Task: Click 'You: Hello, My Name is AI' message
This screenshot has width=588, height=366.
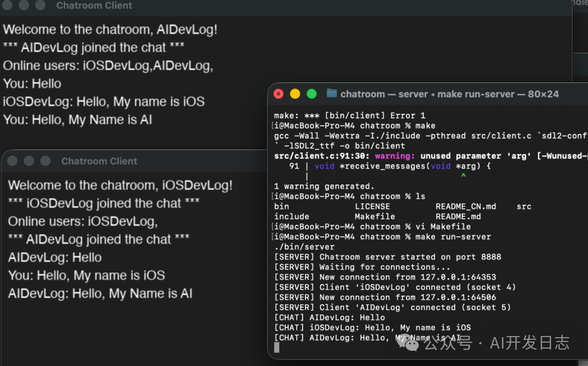Action: [78, 120]
